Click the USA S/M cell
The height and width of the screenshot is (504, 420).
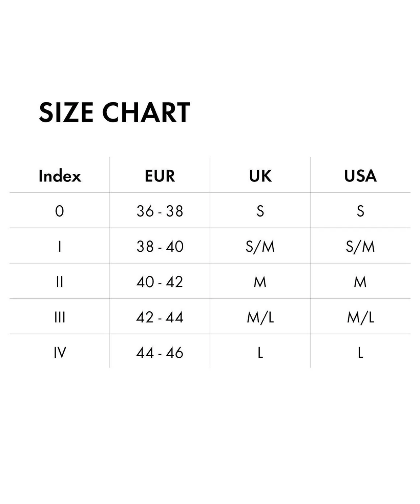360,247
